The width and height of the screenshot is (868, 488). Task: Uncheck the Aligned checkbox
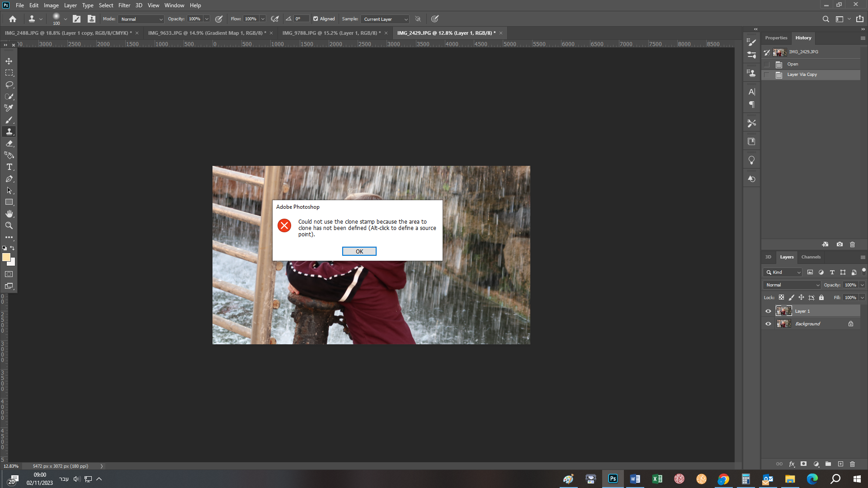point(316,19)
